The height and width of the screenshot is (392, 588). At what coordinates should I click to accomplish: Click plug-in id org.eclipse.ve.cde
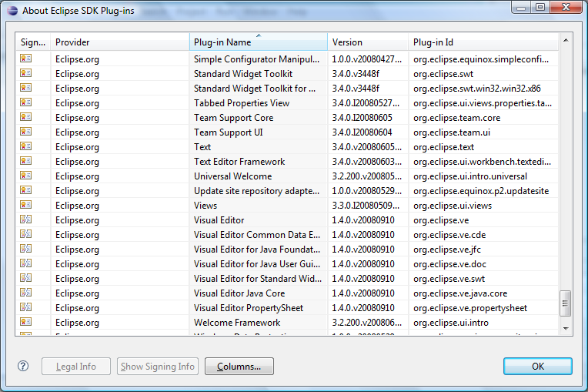tap(449, 235)
